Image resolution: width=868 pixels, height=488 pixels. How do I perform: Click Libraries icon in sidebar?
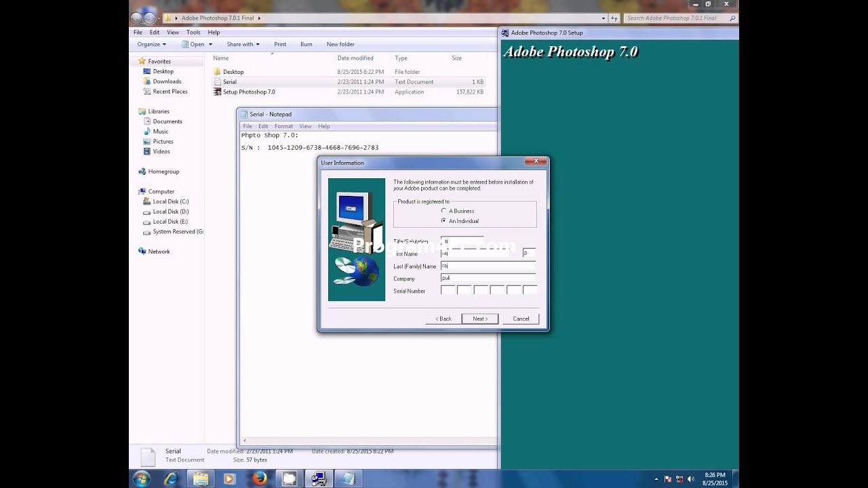tap(142, 111)
